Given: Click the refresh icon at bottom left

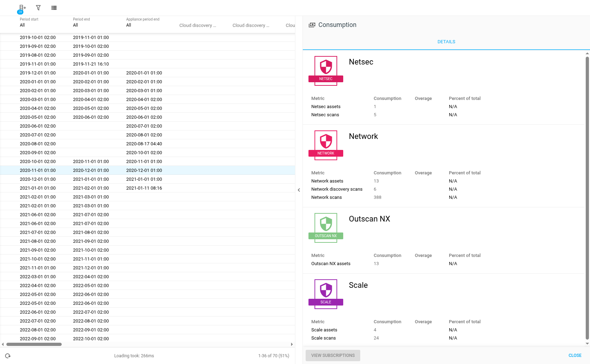Looking at the screenshot, I should [x=8, y=356].
